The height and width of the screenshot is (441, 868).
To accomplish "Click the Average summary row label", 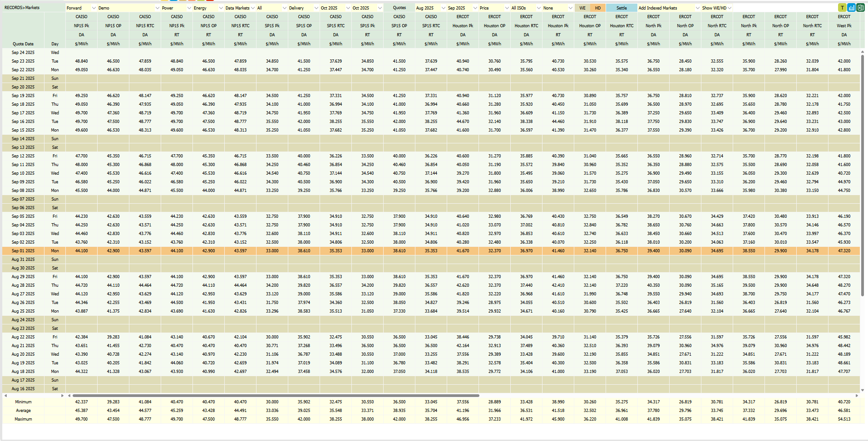I will (x=23, y=411).
